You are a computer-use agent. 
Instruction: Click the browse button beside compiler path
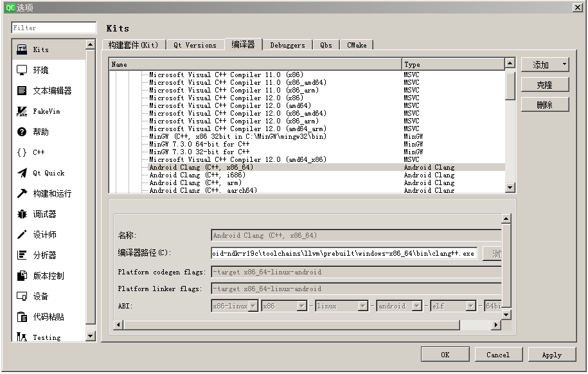(492, 254)
